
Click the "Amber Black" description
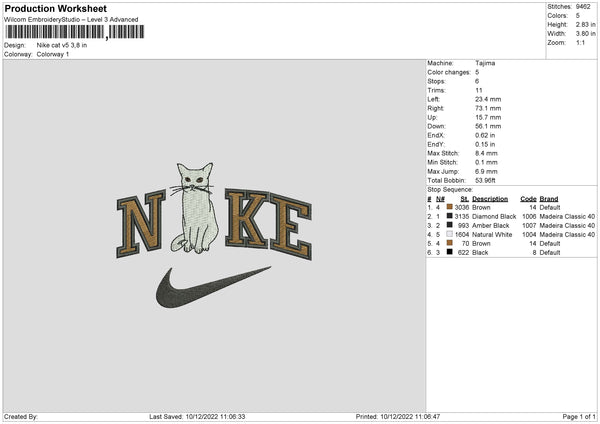(491, 225)
